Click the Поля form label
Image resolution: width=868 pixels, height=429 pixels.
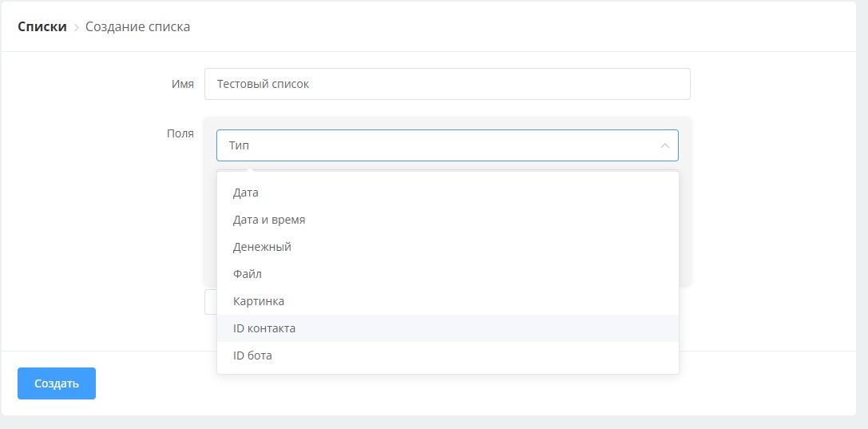coord(180,133)
